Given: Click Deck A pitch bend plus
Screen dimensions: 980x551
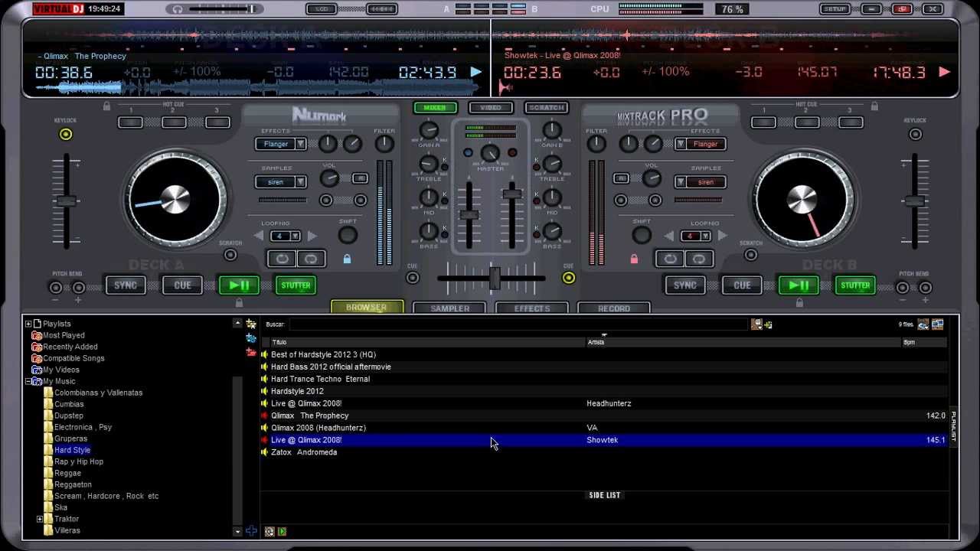Looking at the screenshot, I should click(78, 288).
